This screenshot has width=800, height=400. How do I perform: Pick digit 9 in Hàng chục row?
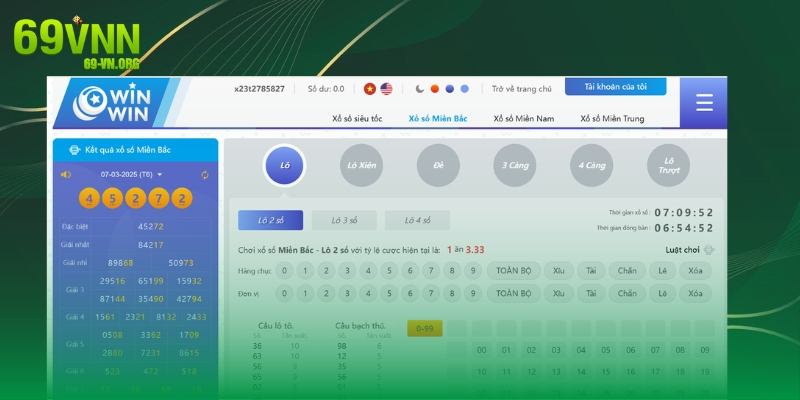(x=472, y=270)
